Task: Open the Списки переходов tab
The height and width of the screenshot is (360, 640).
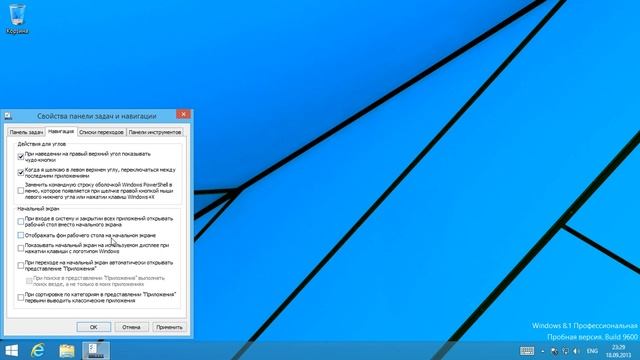Action: point(101,132)
